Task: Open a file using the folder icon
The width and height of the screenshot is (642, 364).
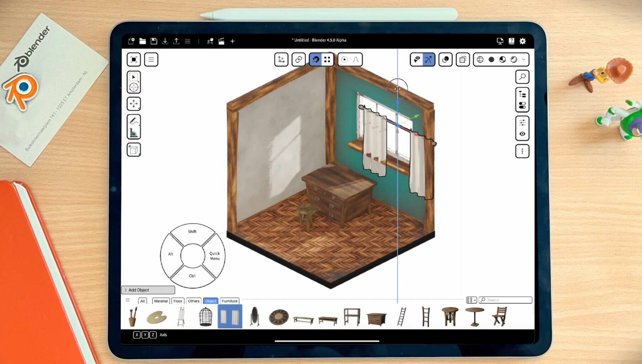Action: click(142, 41)
